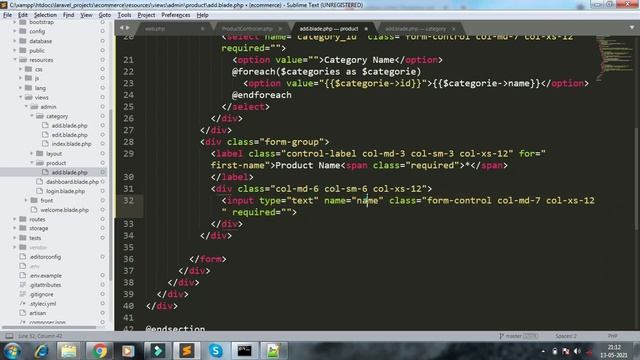Open the tab list dropdown arrow

(632, 28)
